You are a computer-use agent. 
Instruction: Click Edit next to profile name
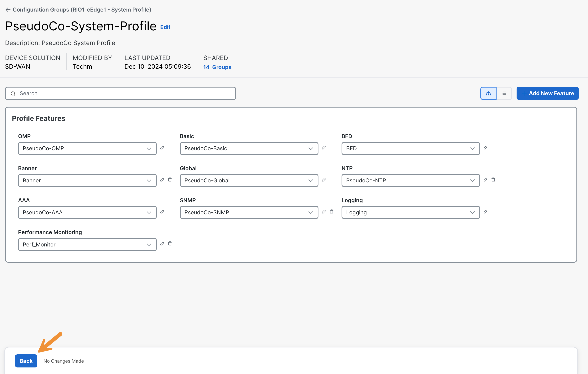coord(165,27)
